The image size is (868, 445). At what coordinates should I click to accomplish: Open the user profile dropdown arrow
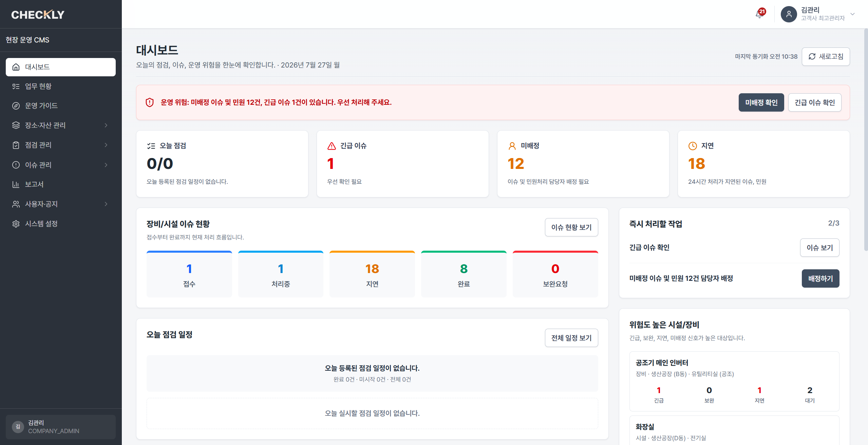[x=852, y=14]
